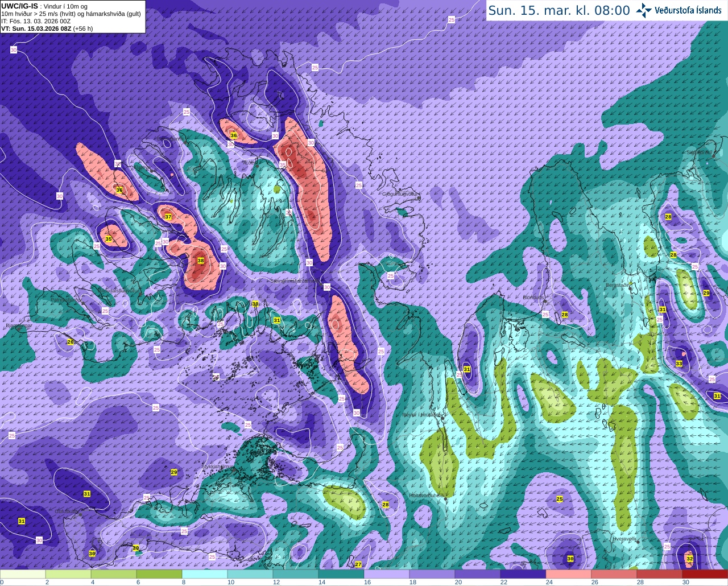Click the Patreksfjörður station label
The image size is (728, 586).
65,299
